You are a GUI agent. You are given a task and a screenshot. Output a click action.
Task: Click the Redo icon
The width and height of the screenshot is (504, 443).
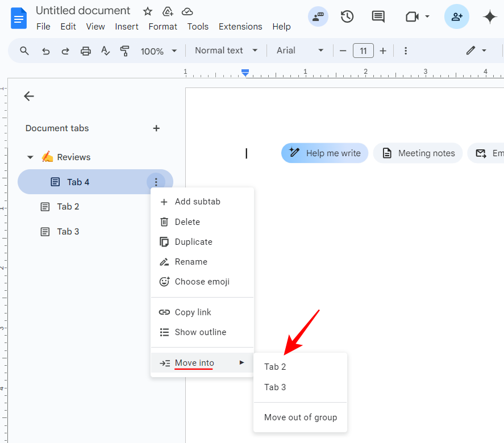pyautogui.click(x=65, y=51)
